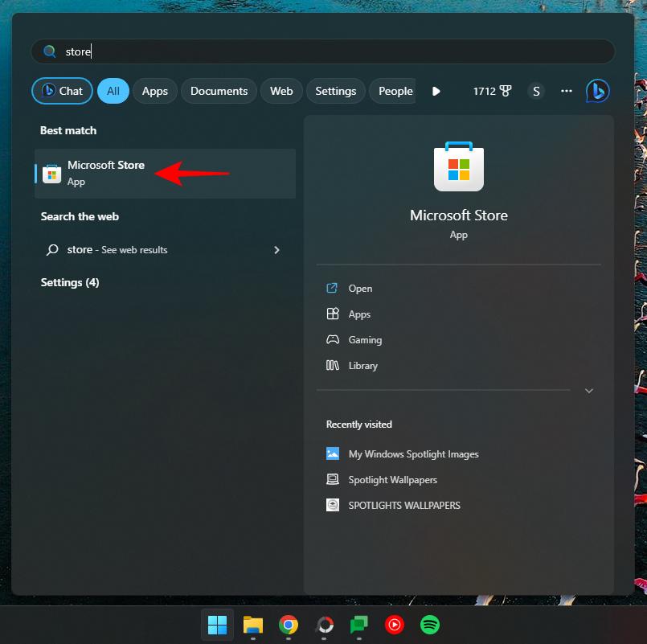Open the Library section of Microsoft Store
The image size is (647, 644).
click(x=362, y=365)
